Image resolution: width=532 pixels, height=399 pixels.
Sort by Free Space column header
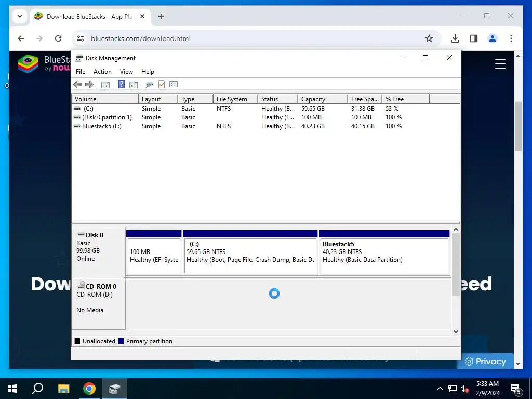click(x=365, y=99)
